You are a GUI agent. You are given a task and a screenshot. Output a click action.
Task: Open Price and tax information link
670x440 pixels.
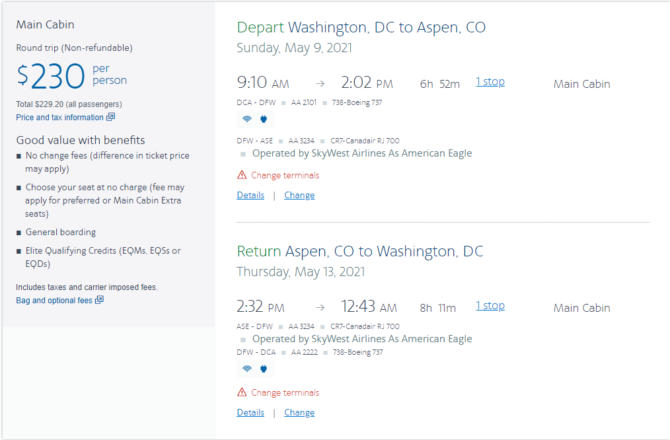[x=60, y=117]
